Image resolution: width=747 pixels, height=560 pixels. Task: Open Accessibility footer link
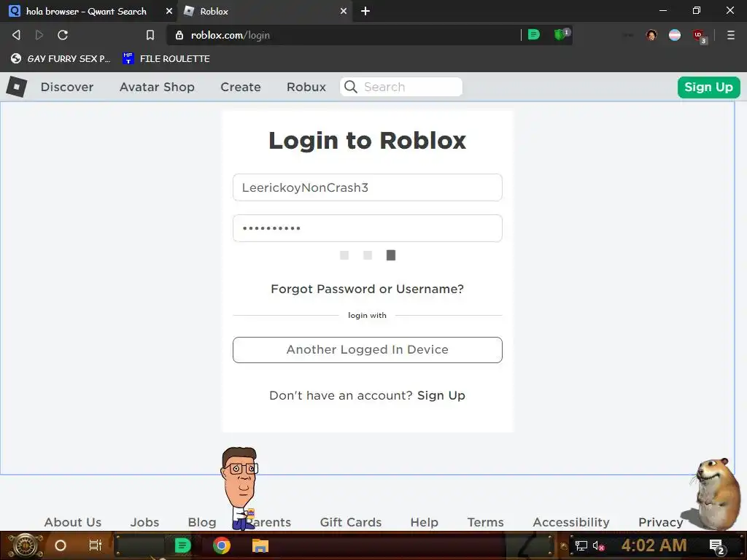[x=570, y=522]
